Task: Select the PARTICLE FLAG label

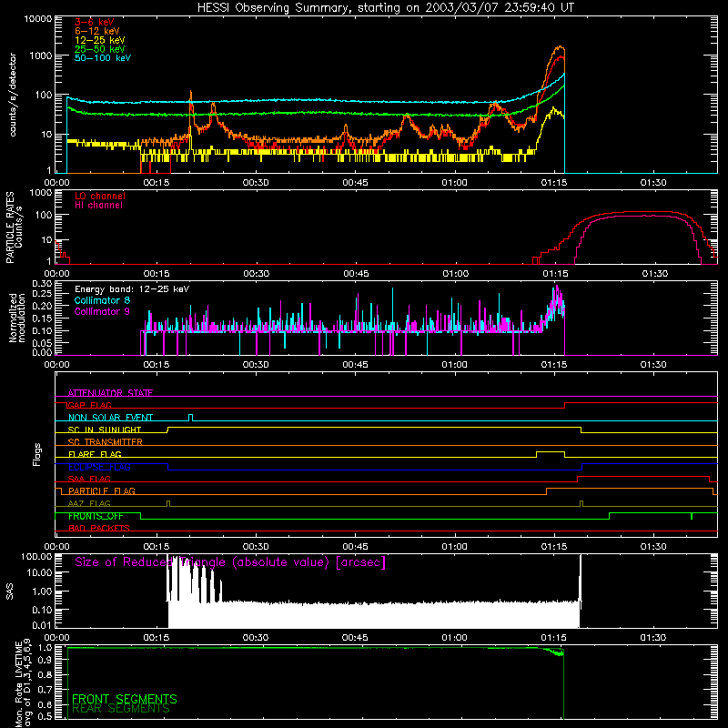Action: point(102,491)
